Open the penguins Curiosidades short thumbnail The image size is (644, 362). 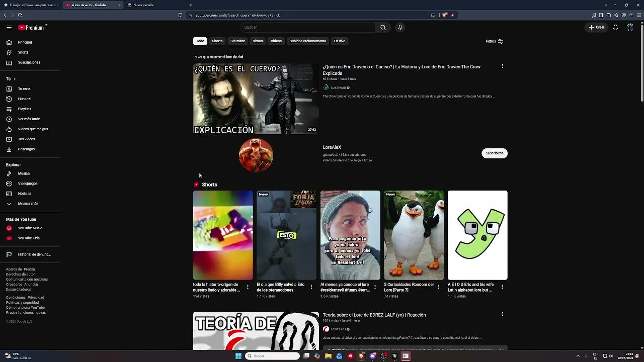(x=414, y=235)
